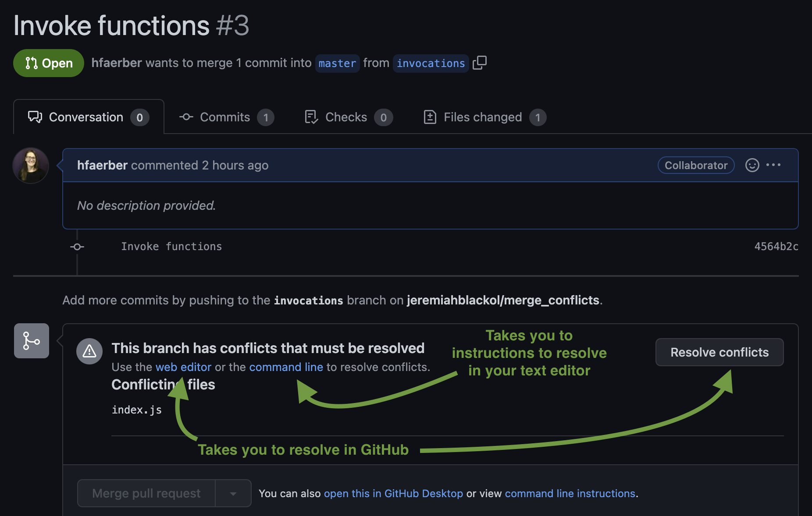Screen dimensions: 812x516
Task: Click the Merge pull request button
Action: (x=146, y=494)
